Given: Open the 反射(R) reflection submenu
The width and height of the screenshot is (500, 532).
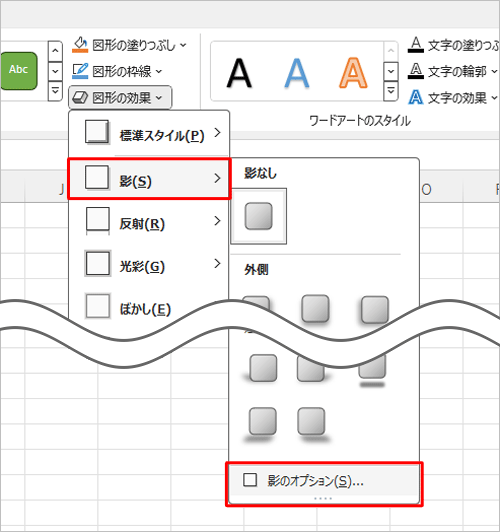Looking at the screenshot, I should [x=149, y=221].
